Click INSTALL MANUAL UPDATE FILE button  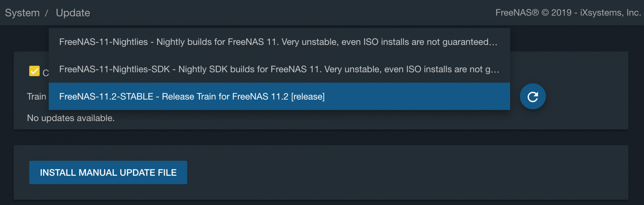[108, 172]
